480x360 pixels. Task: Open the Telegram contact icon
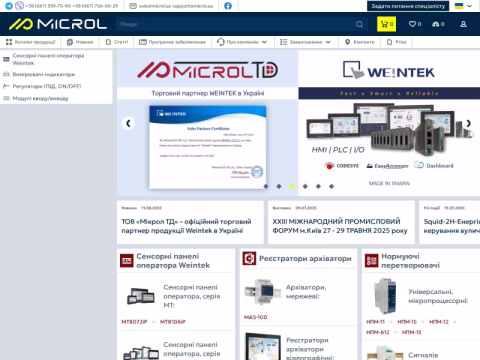click(x=9, y=6)
